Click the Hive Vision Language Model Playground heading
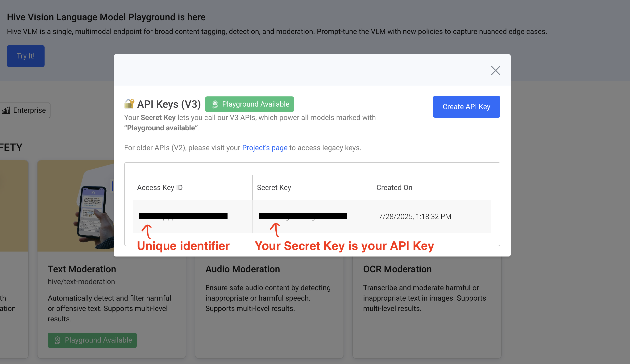This screenshot has height=364, width=630. pos(106,17)
